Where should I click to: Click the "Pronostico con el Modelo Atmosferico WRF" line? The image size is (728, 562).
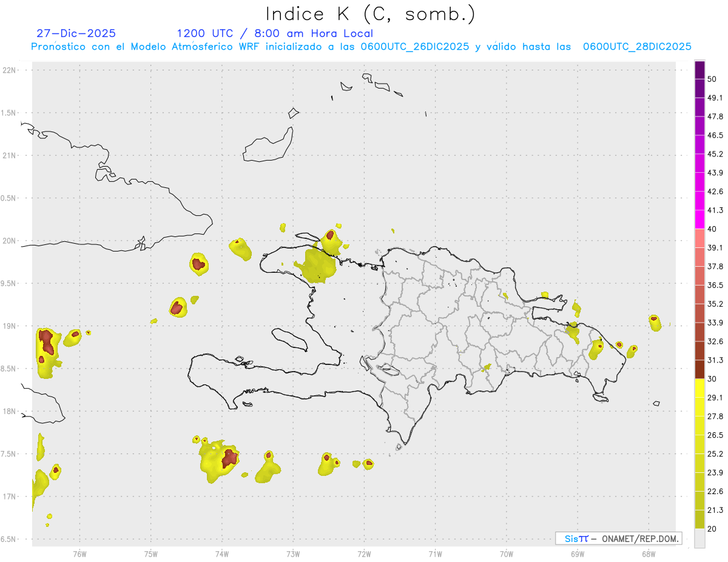coord(361,47)
